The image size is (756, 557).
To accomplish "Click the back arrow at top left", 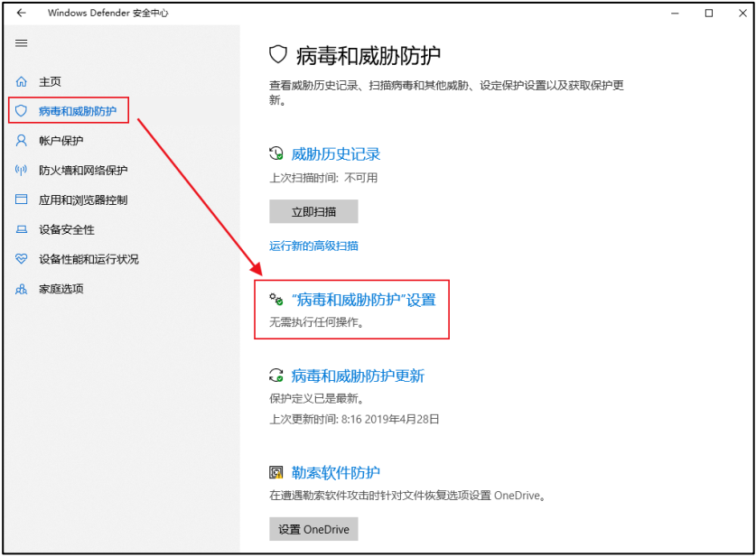I will coord(20,13).
